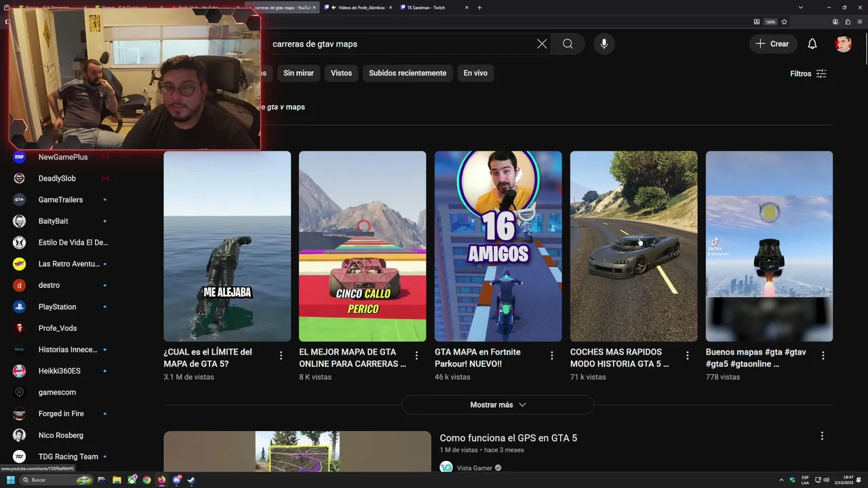This screenshot has width=868, height=488.
Task: Open Steam from the taskbar
Action: [191, 480]
